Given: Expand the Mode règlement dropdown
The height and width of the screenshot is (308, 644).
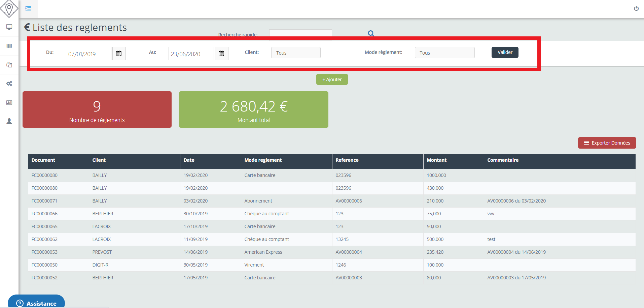Looking at the screenshot, I should [x=444, y=53].
